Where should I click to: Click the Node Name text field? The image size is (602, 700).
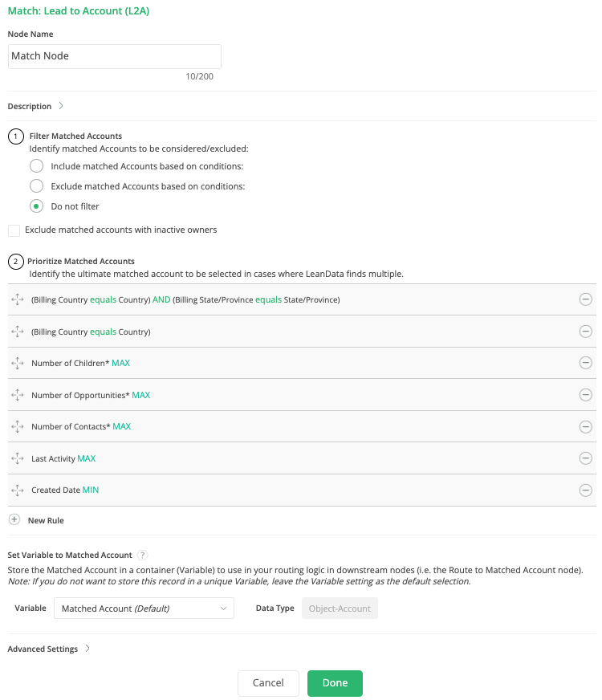115,56
